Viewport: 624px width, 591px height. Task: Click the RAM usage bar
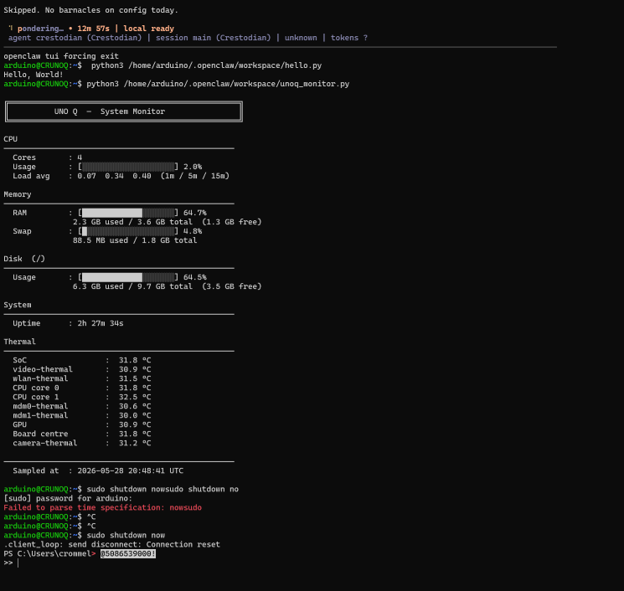point(128,213)
